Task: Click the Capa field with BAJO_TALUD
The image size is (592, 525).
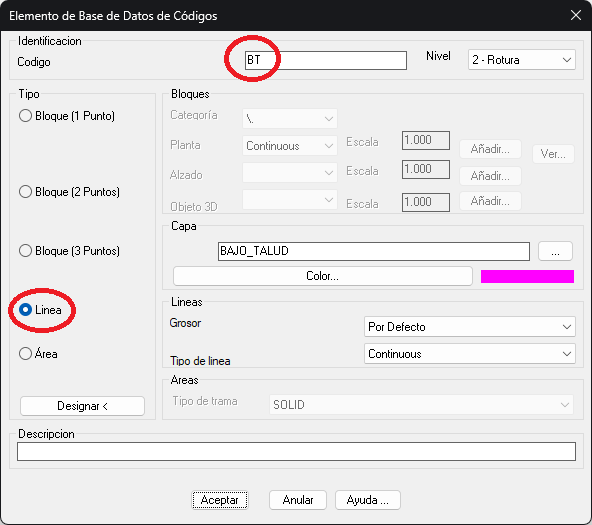Action: pos(374,251)
